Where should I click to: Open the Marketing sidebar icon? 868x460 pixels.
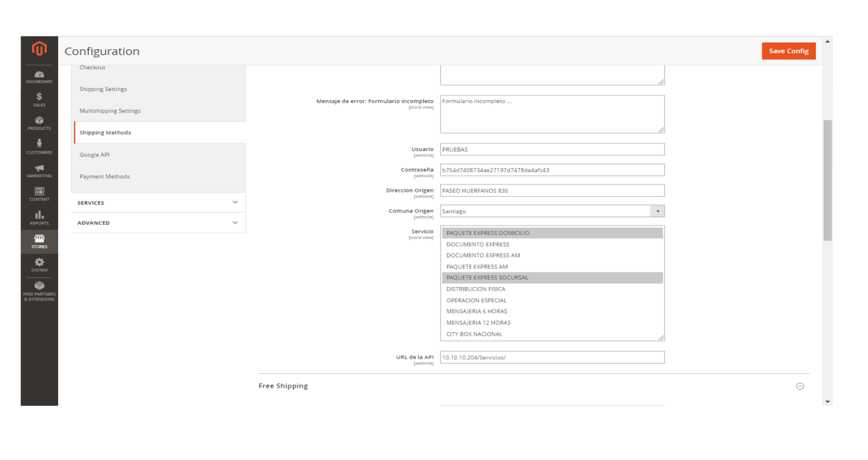[39, 171]
